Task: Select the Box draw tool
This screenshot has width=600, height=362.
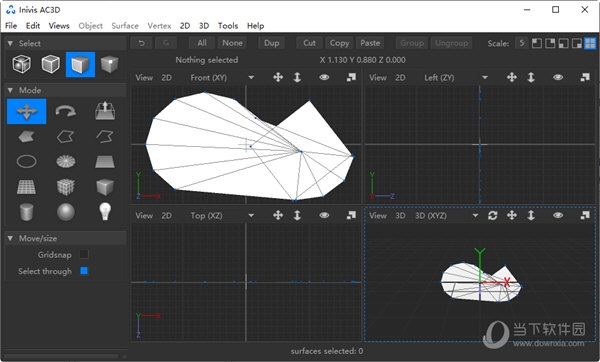Action: click(105, 187)
